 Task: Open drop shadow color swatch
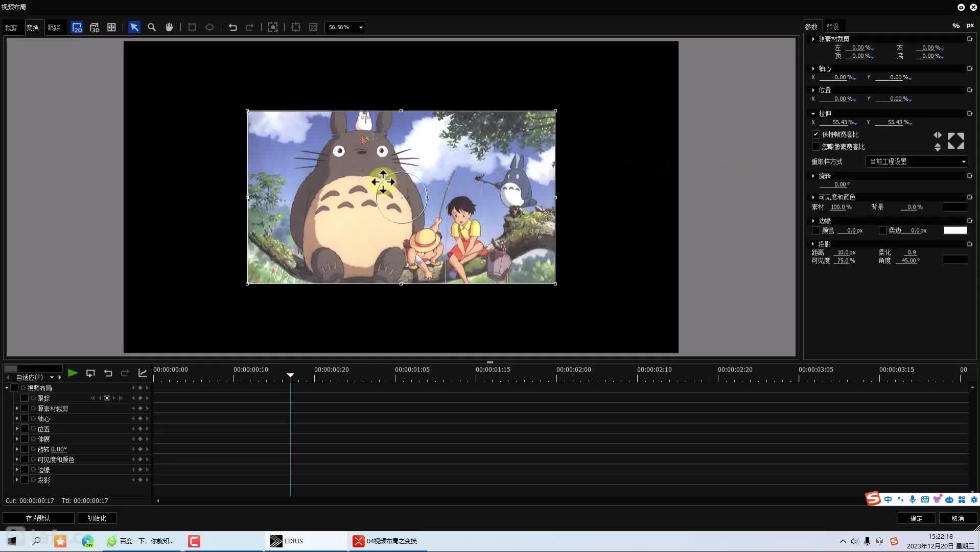click(x=955, y=260)
